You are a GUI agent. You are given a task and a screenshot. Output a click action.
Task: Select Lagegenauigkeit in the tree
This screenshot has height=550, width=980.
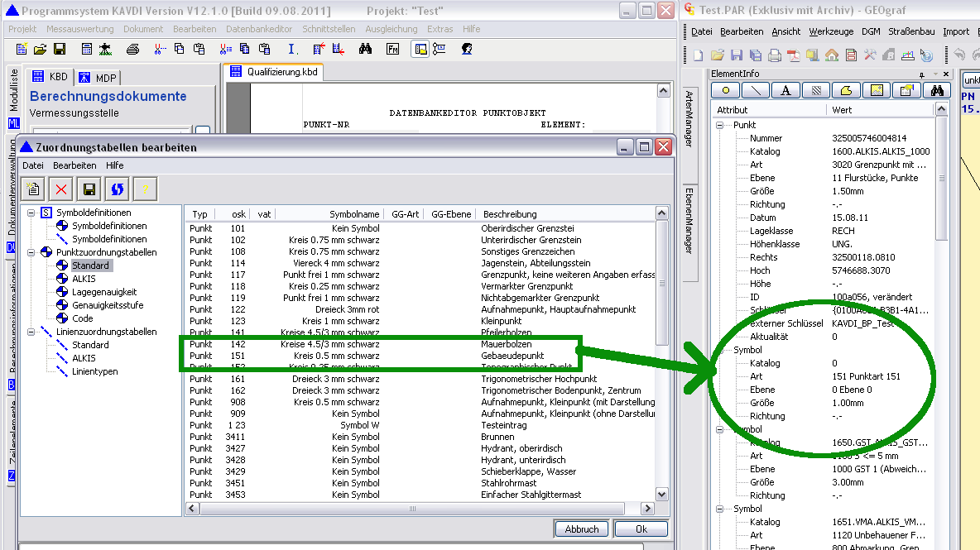(104, 292)
